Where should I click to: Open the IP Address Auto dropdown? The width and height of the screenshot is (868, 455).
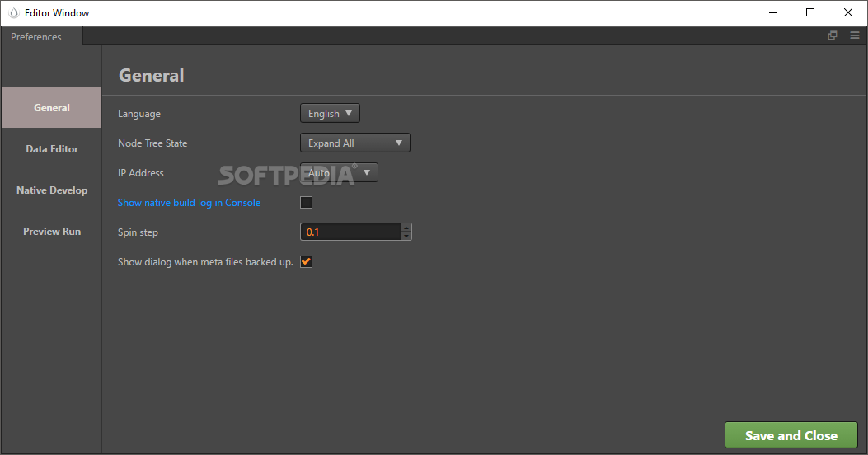pyautogui.click(x=339, y=173)
